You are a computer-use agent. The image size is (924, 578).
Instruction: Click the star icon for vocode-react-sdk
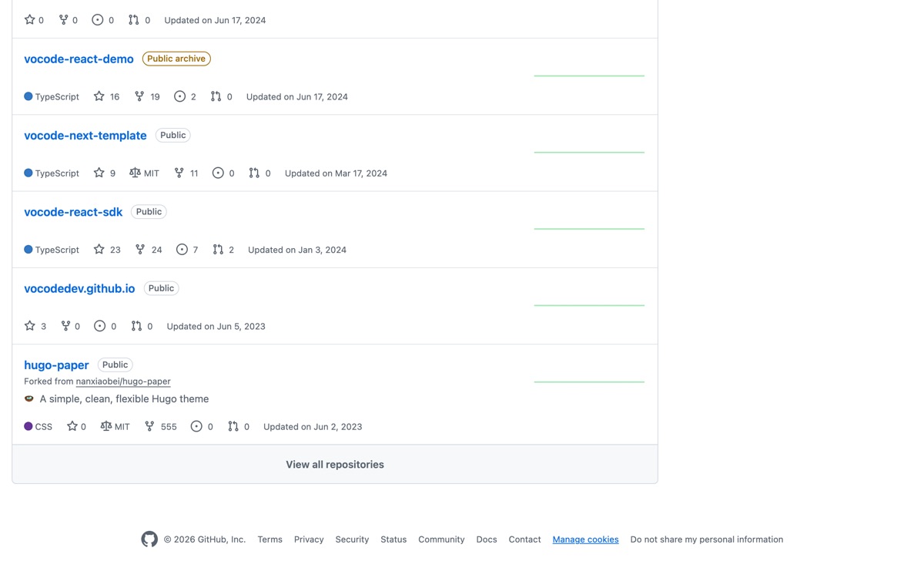[99, 249]
